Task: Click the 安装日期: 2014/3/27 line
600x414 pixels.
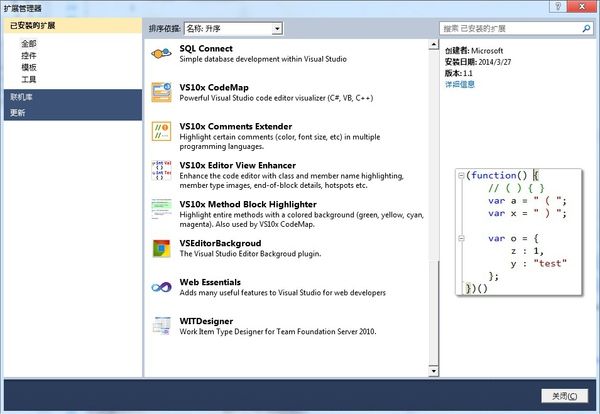Action: (478, 62)
